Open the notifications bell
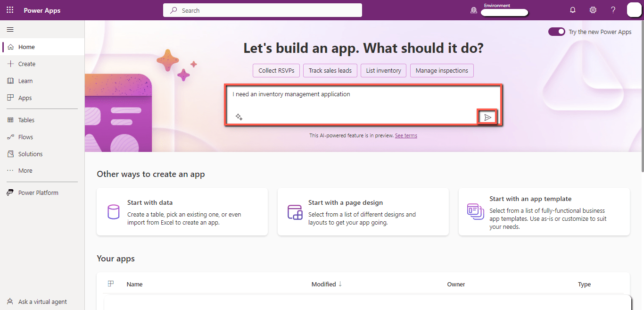 tap(573, 10)
